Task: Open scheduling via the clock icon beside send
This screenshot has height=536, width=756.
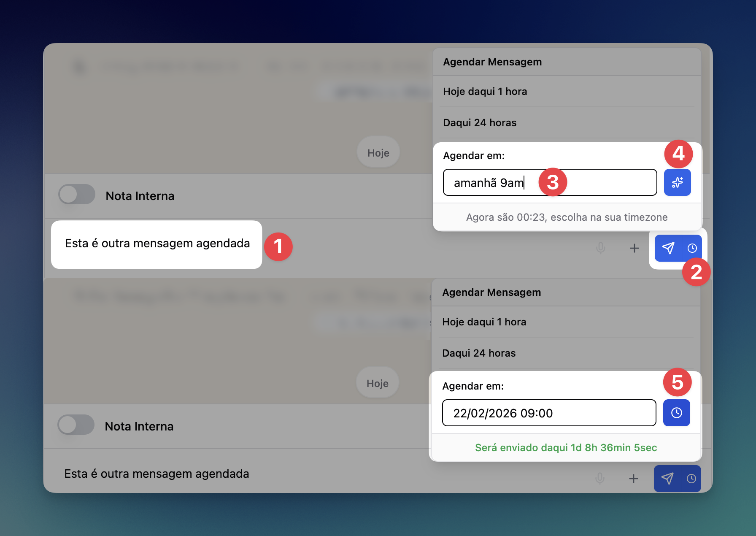Action: pos(691,248)
